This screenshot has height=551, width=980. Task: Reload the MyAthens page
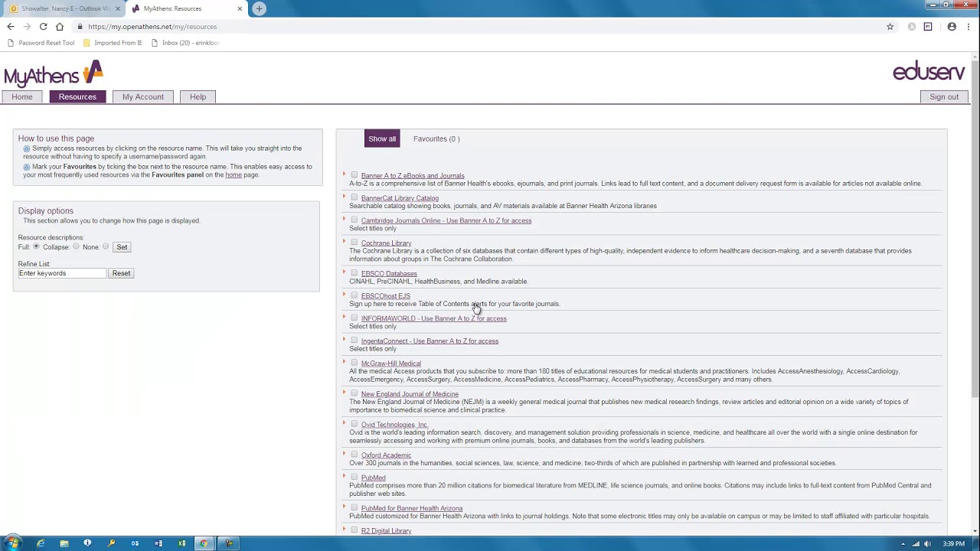[x=43, y=27]
